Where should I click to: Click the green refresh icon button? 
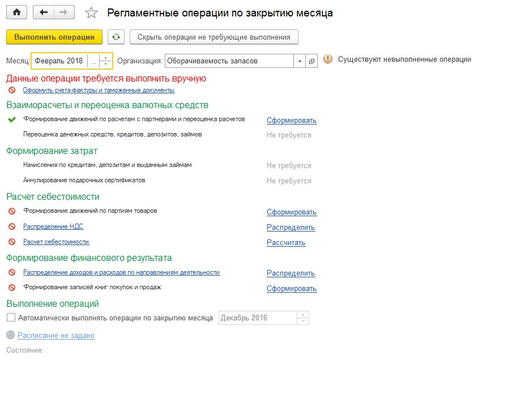tap(116, 37)
